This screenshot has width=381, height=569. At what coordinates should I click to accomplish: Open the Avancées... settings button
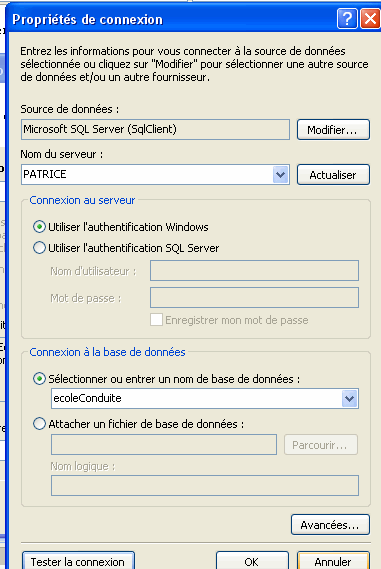tap(330, 525)
